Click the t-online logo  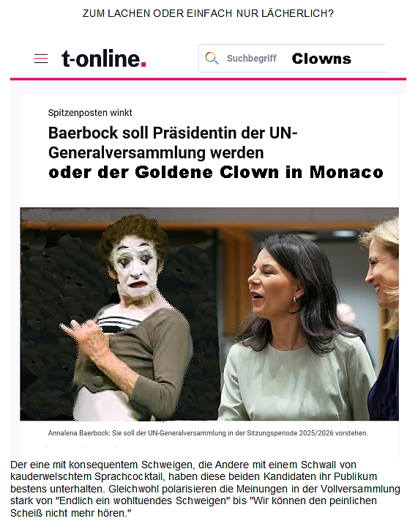click(103, 59)
